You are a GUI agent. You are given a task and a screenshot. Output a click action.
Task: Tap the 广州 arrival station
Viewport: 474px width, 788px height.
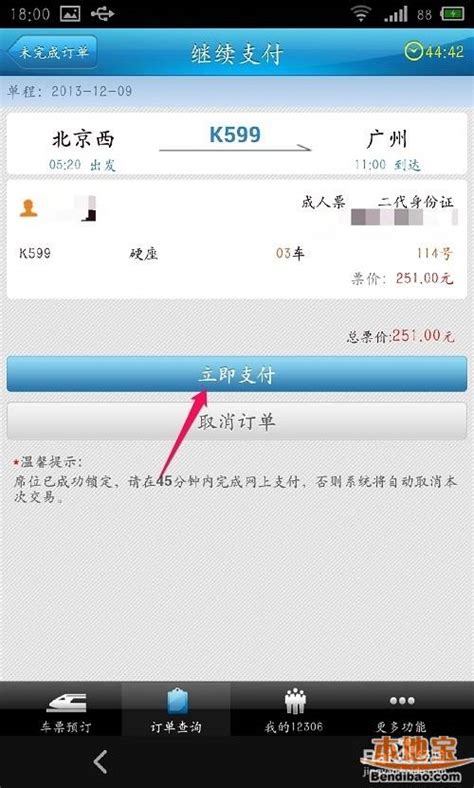[x=387, y=139]
